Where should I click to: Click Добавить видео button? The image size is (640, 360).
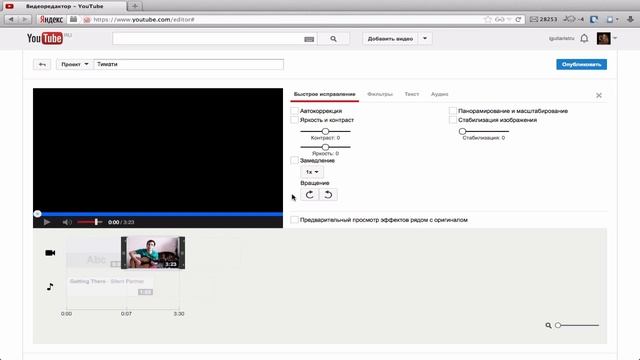(390, 38)
